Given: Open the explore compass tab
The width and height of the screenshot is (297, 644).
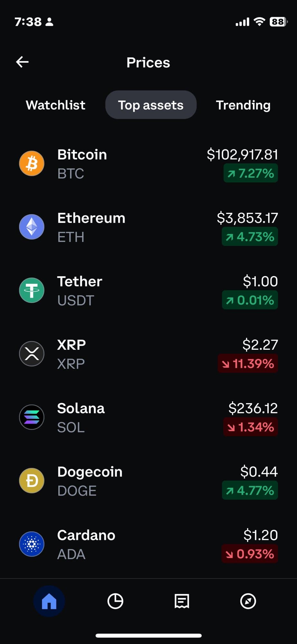Looking at the screenshot, I should [x=248, y=601].
